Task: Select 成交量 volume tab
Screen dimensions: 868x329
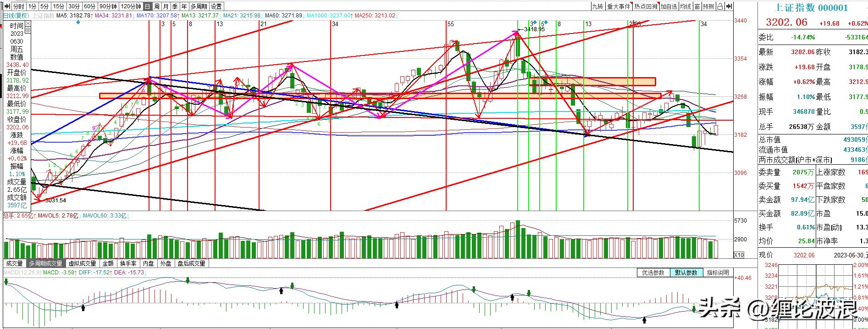Action: point(14,263)
